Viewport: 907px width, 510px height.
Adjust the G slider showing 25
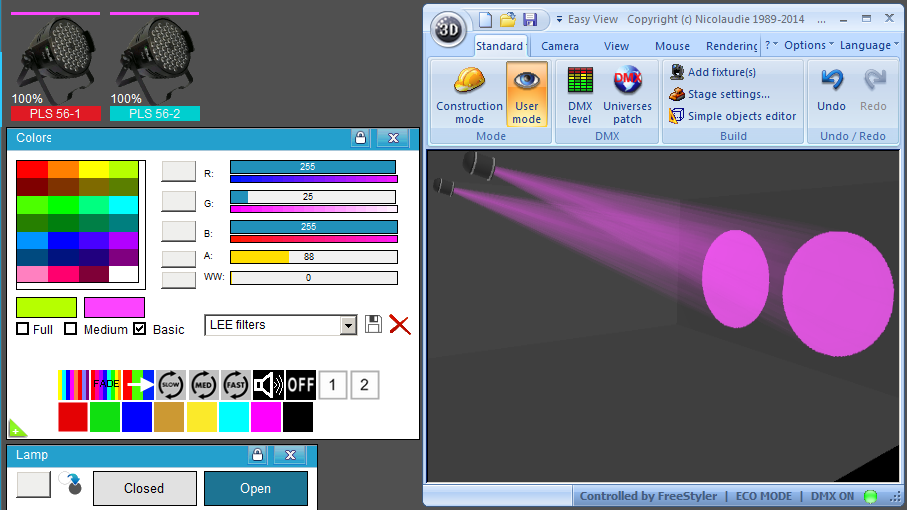[x=313, y=197]
